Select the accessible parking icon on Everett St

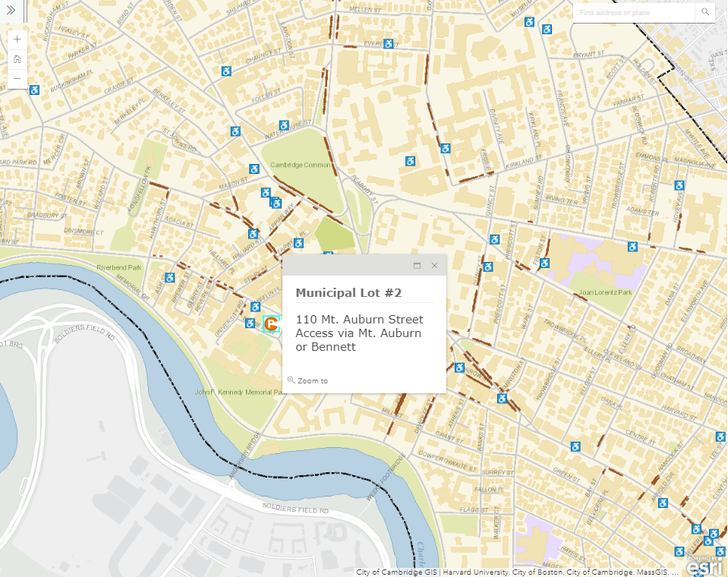(389, 44)
